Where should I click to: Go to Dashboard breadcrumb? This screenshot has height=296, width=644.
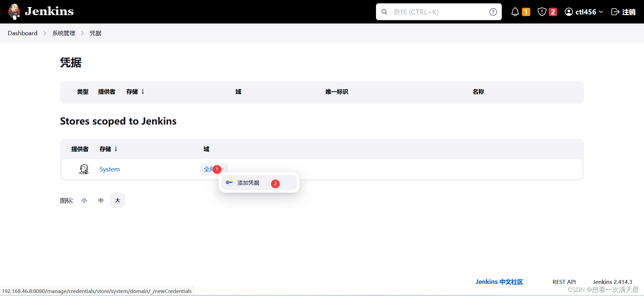[22, 33]
